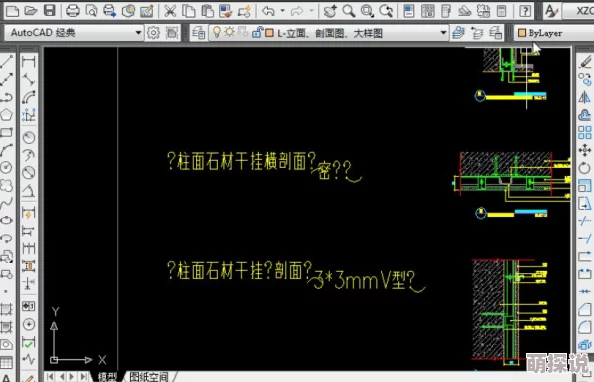Select the Erase tool
The image size is (594, 382).
tap(585, 62)
